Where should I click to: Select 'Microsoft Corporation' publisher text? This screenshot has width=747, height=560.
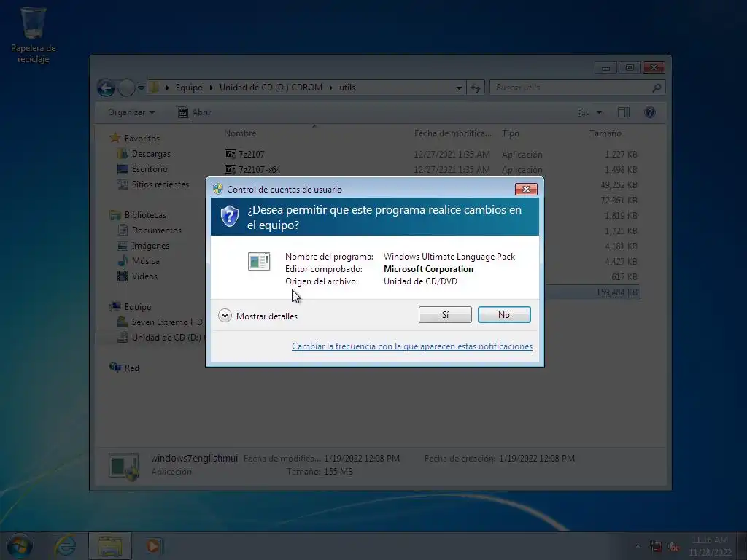[x=428, y=269]
